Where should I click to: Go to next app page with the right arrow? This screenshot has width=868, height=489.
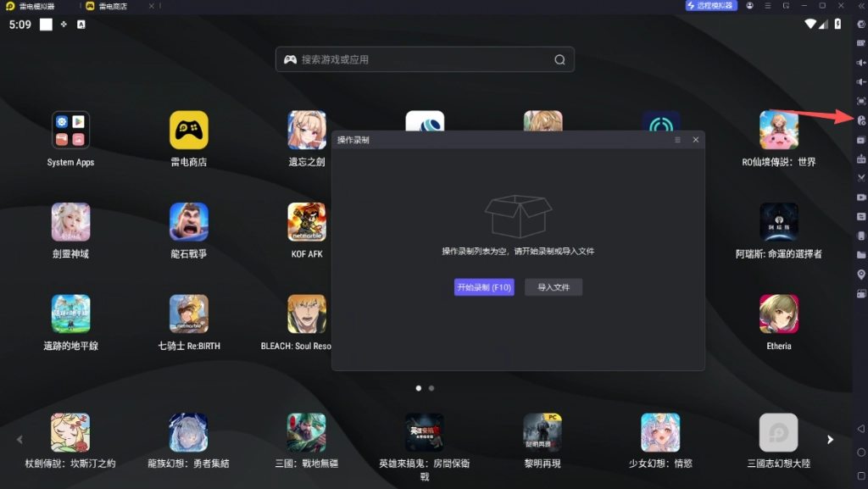[x=829, y=439]
